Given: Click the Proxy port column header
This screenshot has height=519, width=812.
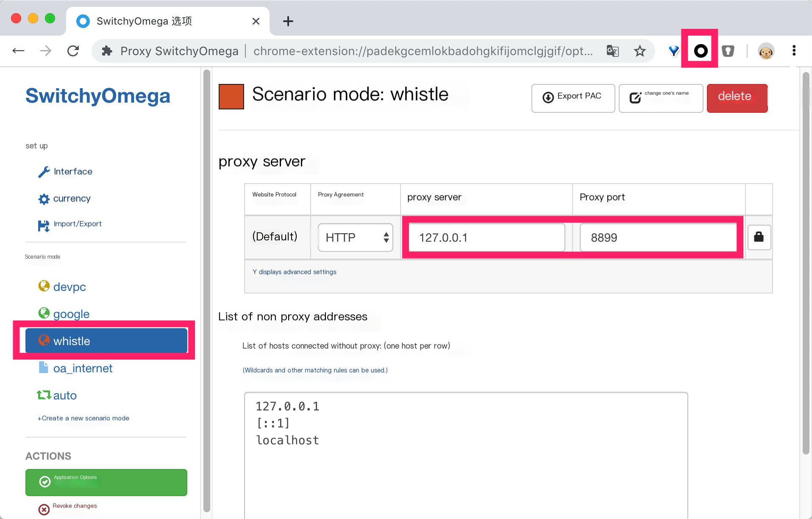Looking at the screenshot, I should 602,197.
